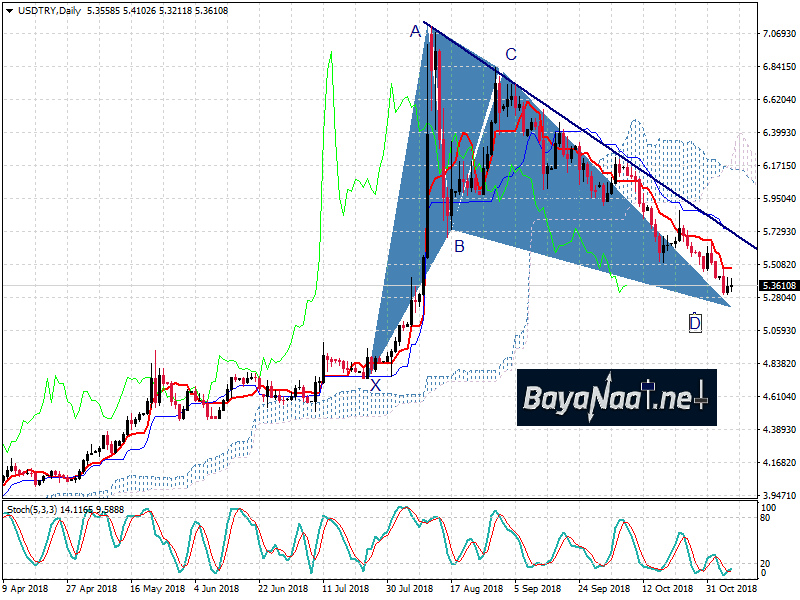Click the 5 Sep 2018 date label
The height and width of the screenshot is (600, 800).
[x=539, y=589]
